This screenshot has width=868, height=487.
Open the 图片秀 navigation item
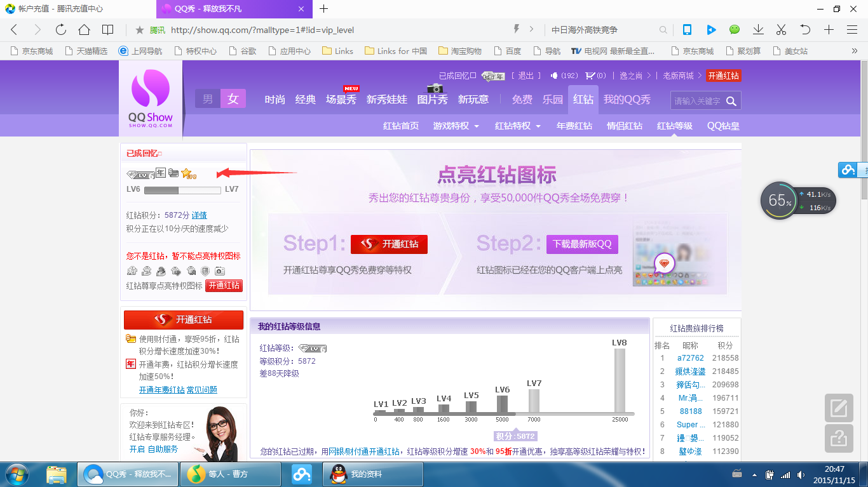433,99
